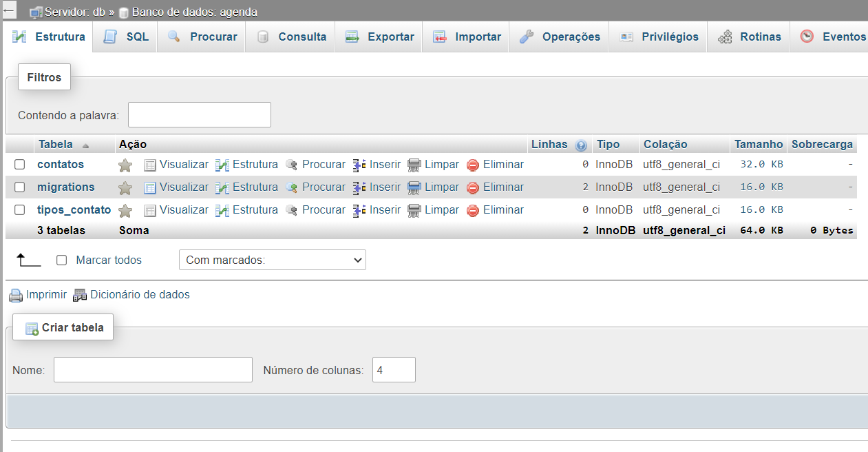Open the contatos table link
This screenshot has height=452, width=868.
[x=61, y=165]
